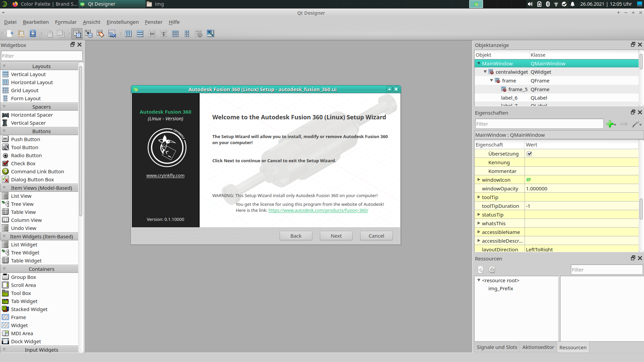Image resolution: width=644 pixels, height=362 pixels.
Task: Click the Break Layout toolbar icon
Action: point(198,34)
